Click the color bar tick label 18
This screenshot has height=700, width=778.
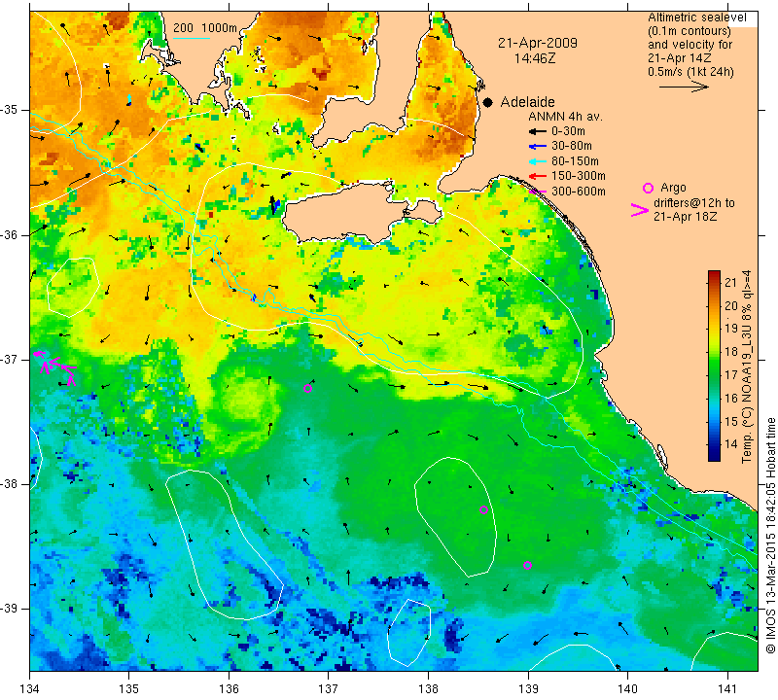coord(731,352)
